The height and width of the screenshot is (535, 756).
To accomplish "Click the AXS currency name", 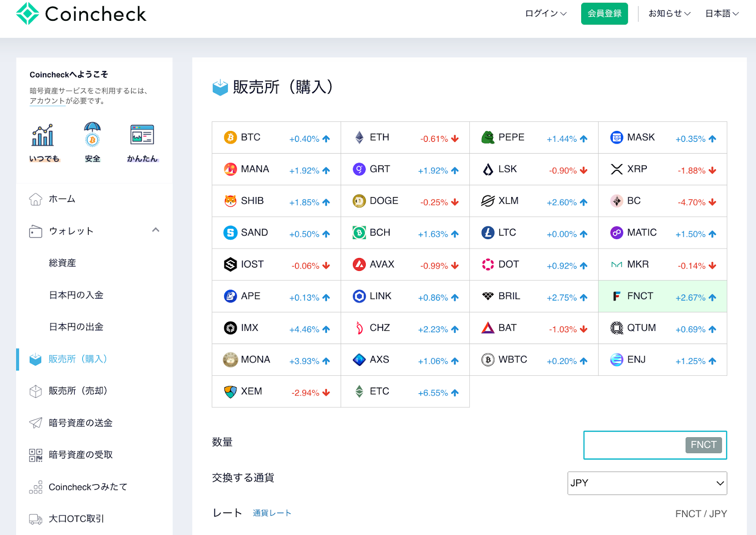I will (x=379, y=359).
